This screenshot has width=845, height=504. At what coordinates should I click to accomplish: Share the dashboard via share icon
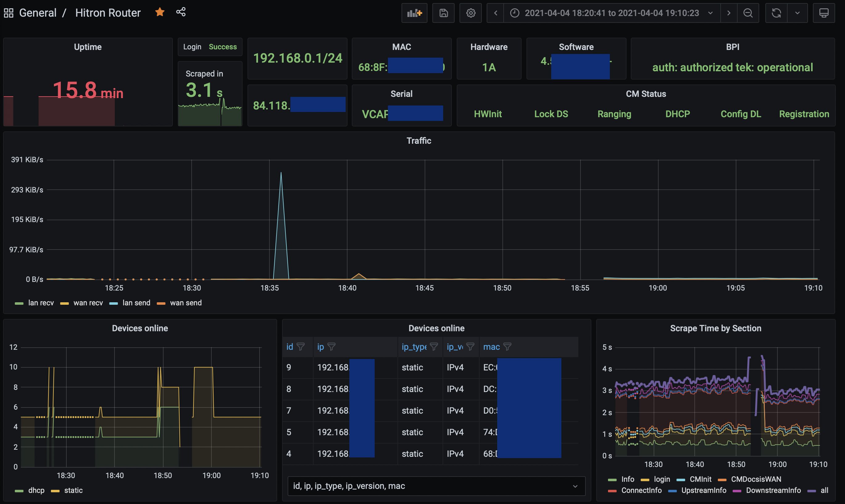pyautogui.click(x=181, y=12)
